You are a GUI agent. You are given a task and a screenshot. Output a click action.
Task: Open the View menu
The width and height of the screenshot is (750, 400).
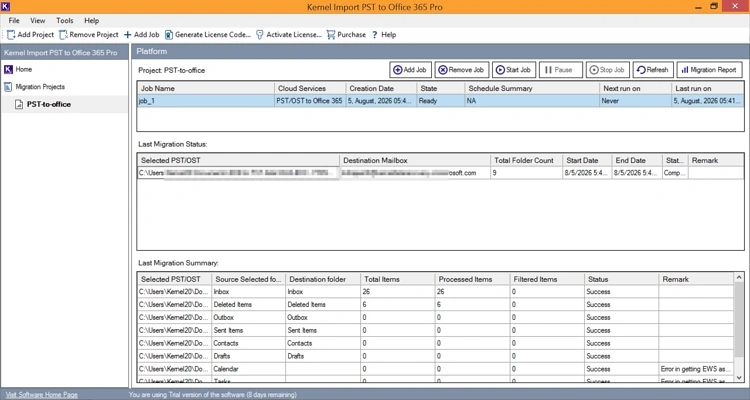tap(37, 21)
